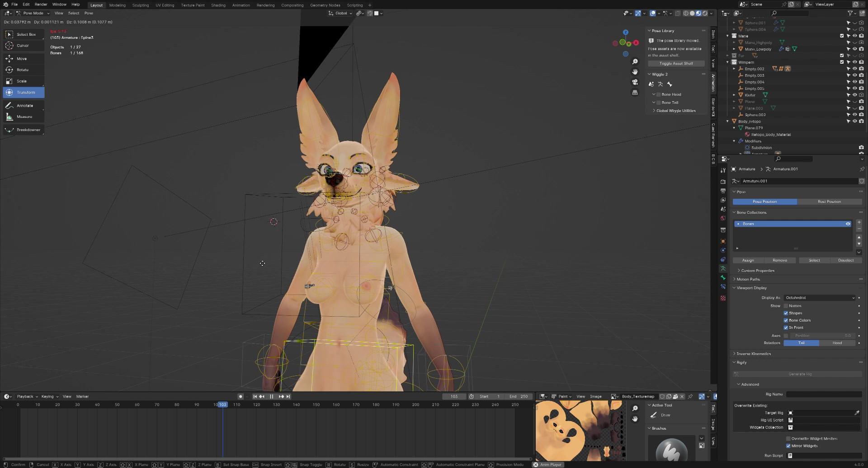Activate the Measure tool
Screen dimensions: 868x468
[24, 117]
